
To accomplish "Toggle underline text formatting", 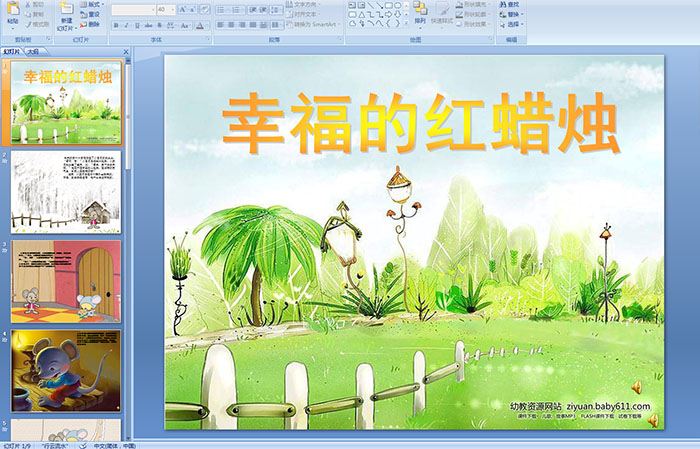I will pos(135,25).
